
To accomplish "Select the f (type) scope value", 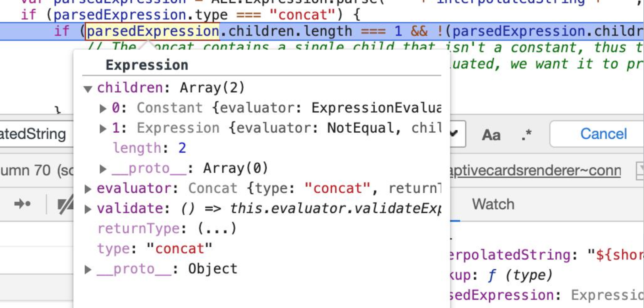I will pyautogui.click(x=520, y=275).
